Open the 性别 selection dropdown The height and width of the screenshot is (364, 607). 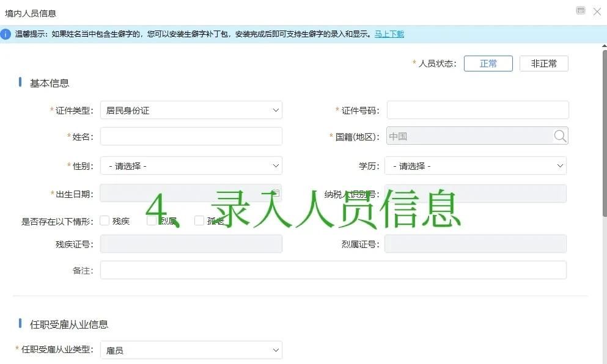(191, 165)
